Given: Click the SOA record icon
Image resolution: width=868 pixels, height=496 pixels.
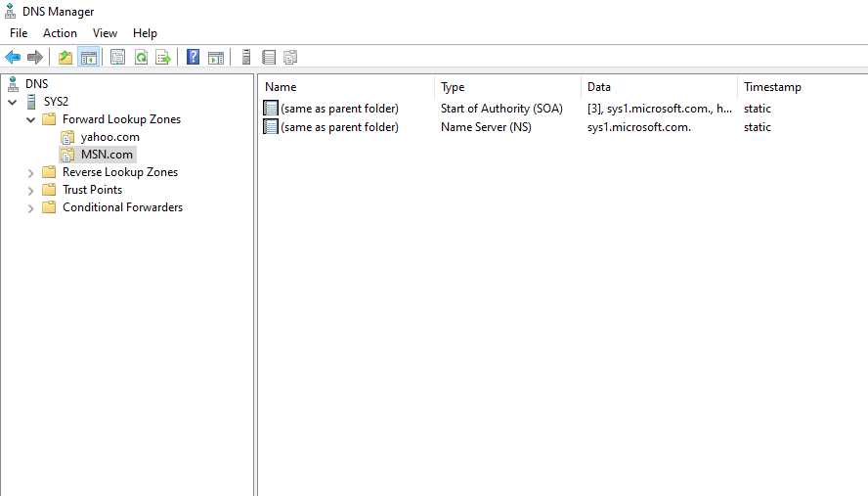Looking at the screenshot, I should [x=270, y=108].
